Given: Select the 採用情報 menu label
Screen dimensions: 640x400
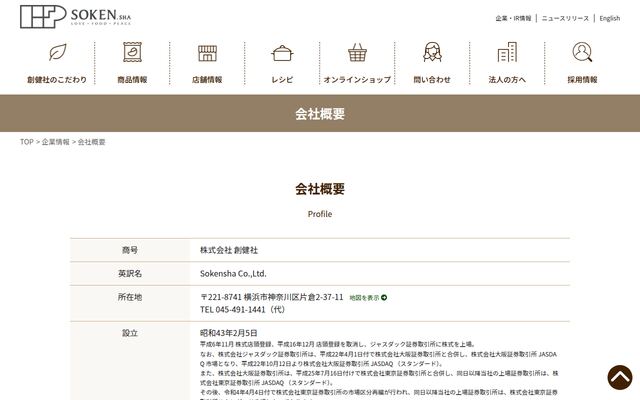Looking at the screenshot, I should [582, 80].
